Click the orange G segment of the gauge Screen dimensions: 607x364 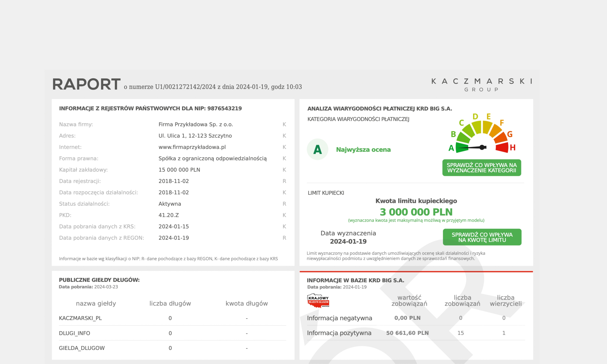pyautogui.click(x=501, y=138)
